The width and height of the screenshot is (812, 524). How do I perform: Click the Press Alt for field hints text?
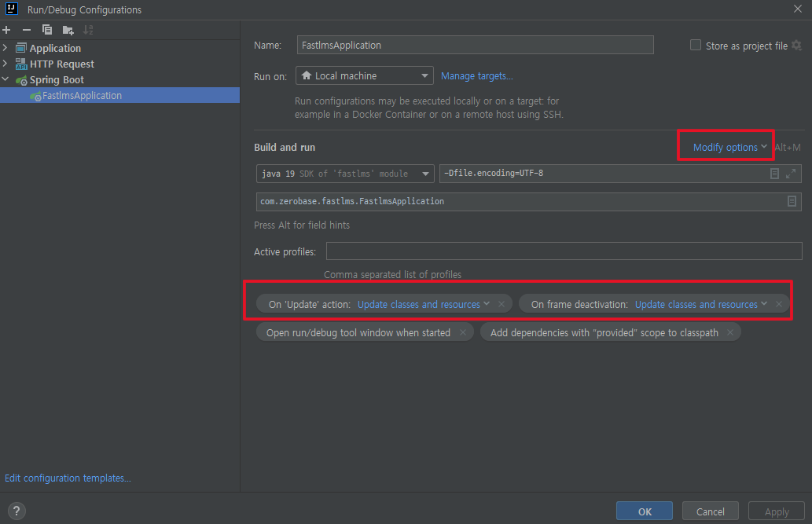point(301,225)
